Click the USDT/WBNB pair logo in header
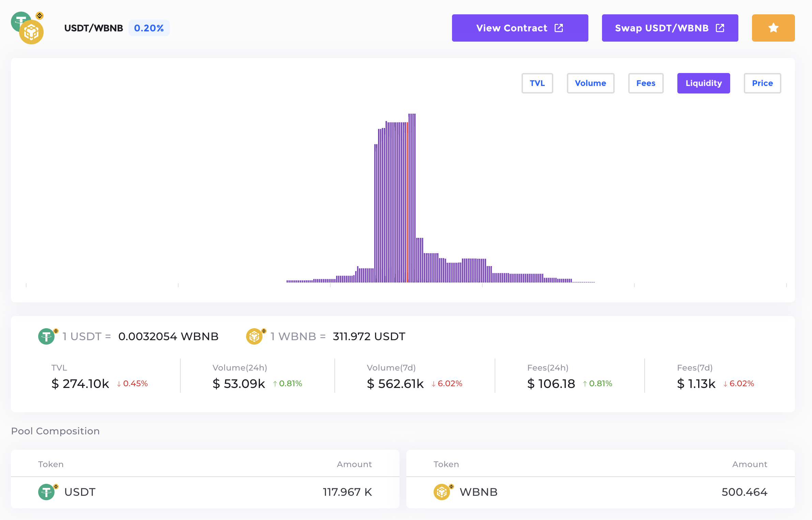The width and height of the screenshot is (812, 520). pos(27,28)
